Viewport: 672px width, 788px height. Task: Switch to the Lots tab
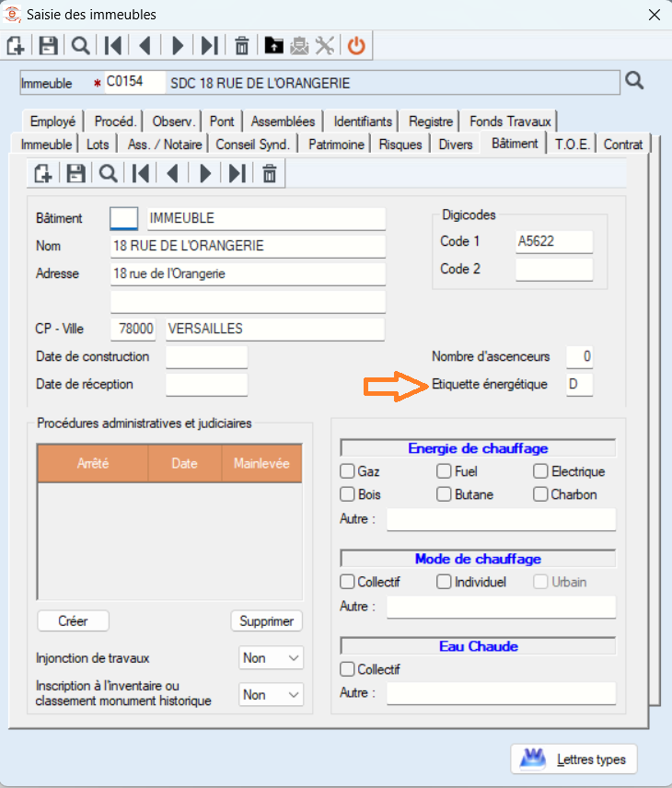click(x=98, y=145)
